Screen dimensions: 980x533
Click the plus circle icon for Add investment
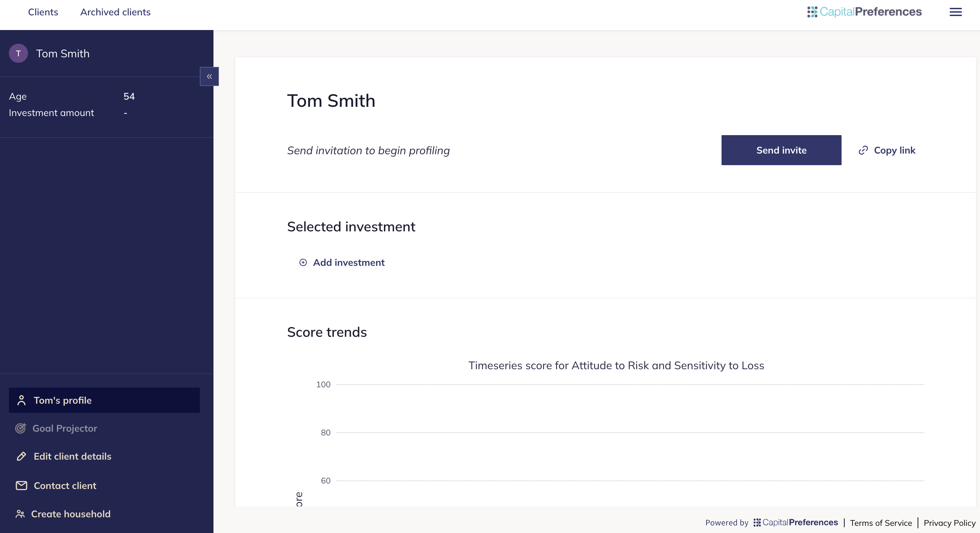click(303, 262)
